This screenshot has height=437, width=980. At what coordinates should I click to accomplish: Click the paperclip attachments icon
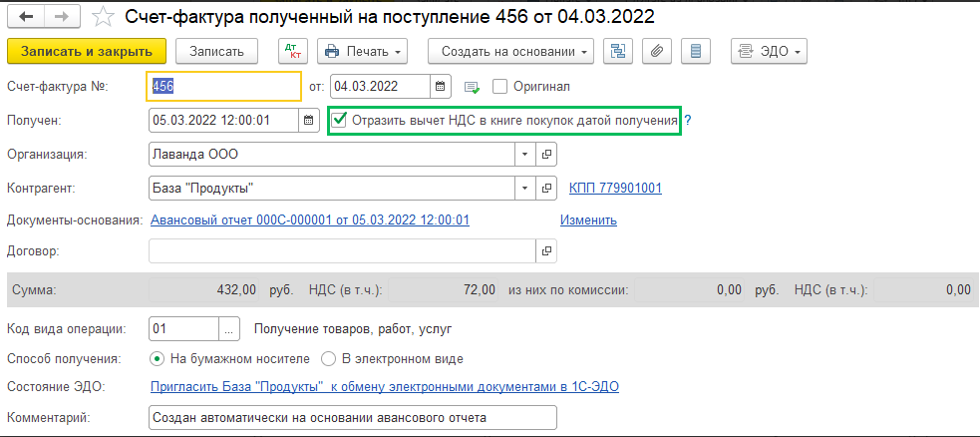[656, 51]
